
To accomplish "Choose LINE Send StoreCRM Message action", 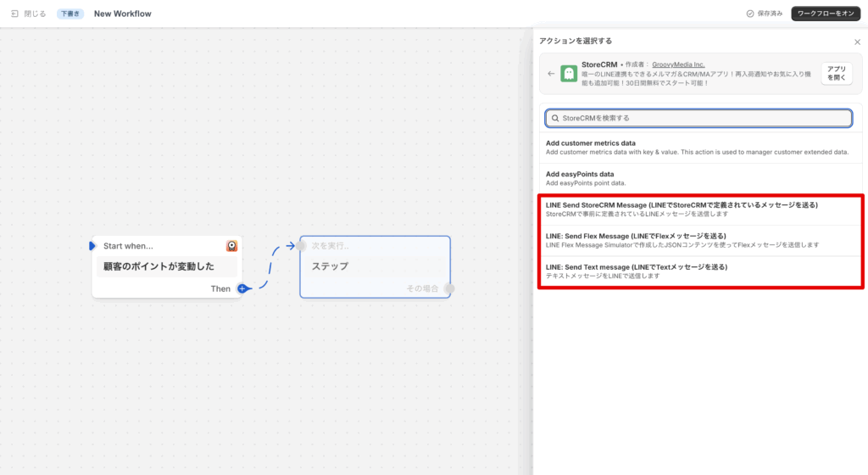I will click(701, 210).
